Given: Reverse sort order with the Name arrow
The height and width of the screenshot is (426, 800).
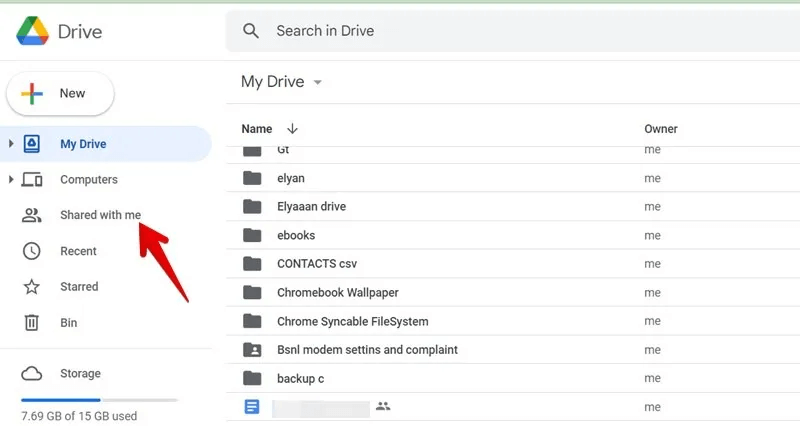Looking at the screenshot, I should 292,129.
